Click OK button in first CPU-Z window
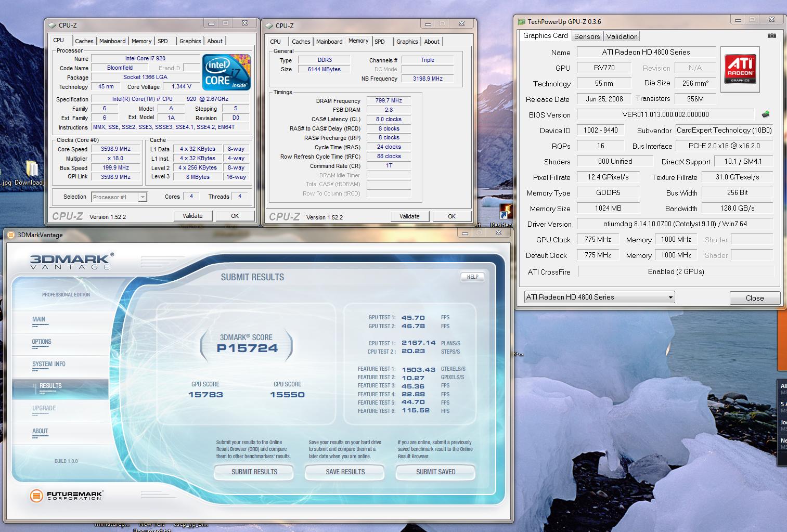 click(x=235, y=216)
